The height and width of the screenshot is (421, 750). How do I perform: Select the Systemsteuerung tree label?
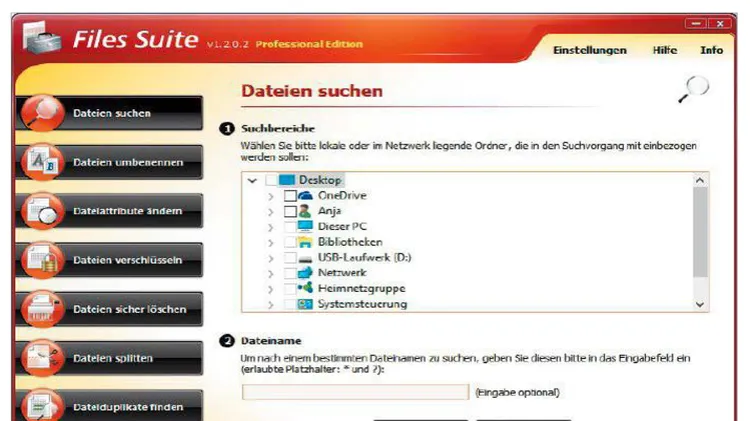pos(363,304)
